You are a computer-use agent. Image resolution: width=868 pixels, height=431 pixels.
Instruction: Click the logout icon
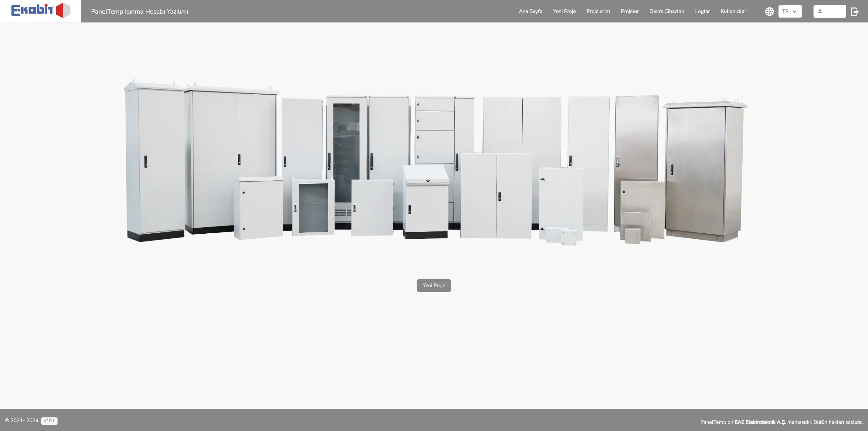pyautogui.click(x=855, y=12)
